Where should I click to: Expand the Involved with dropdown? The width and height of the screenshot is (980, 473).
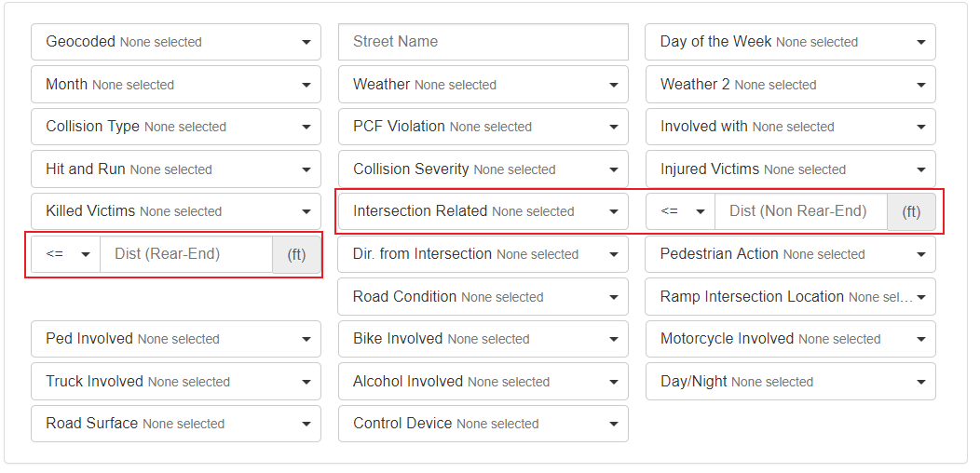pyautogui.click(x=790, y=127)
